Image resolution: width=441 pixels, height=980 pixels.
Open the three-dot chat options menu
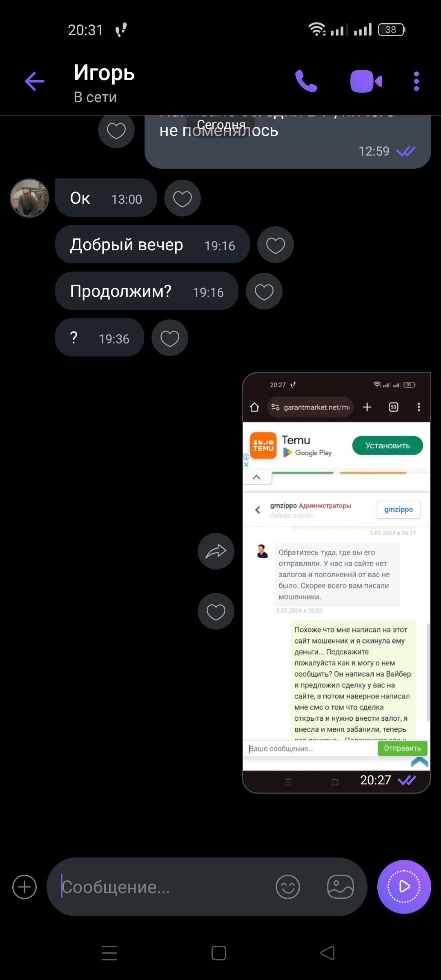[416, 81]
